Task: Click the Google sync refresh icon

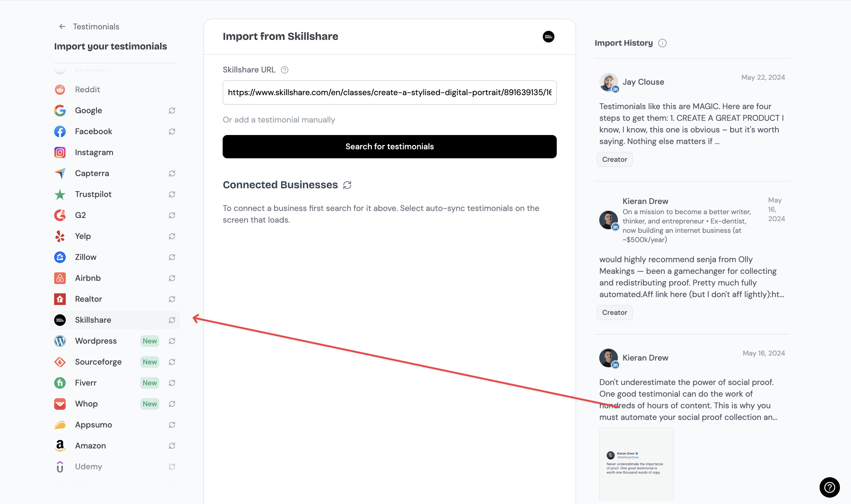Action: click(172, 110)
